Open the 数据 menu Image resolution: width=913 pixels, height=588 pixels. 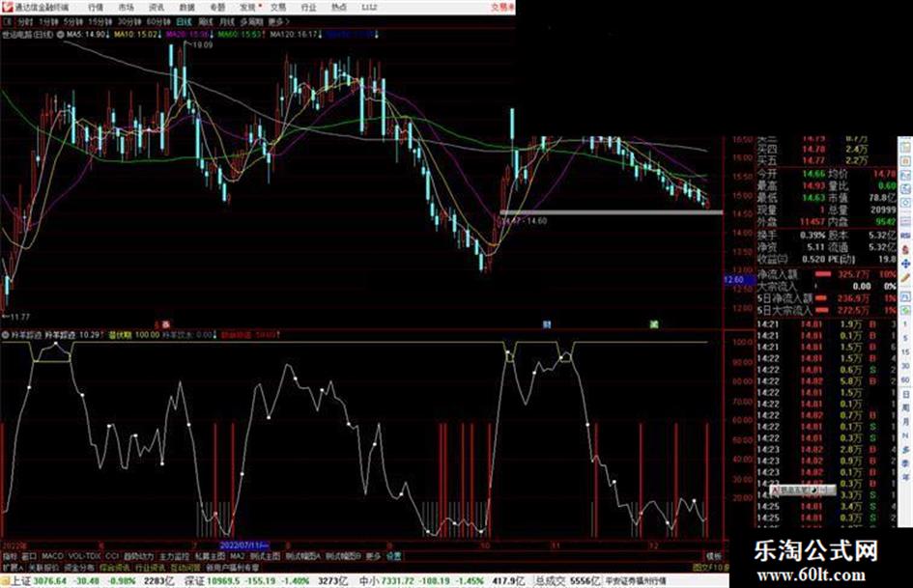(186, 8)
